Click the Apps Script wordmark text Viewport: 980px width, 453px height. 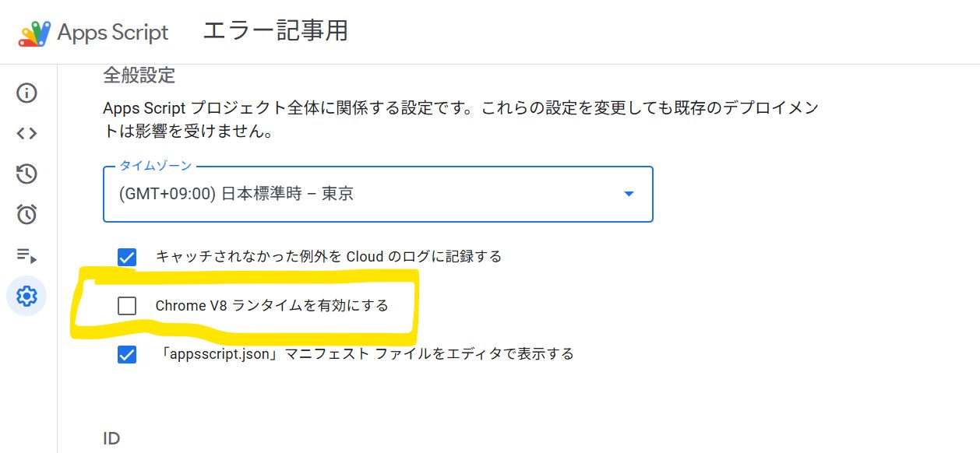113,33
